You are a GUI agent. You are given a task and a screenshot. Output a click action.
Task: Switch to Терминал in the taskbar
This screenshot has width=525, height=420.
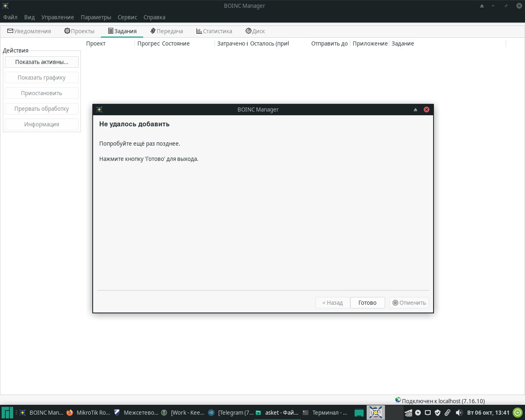325,413
